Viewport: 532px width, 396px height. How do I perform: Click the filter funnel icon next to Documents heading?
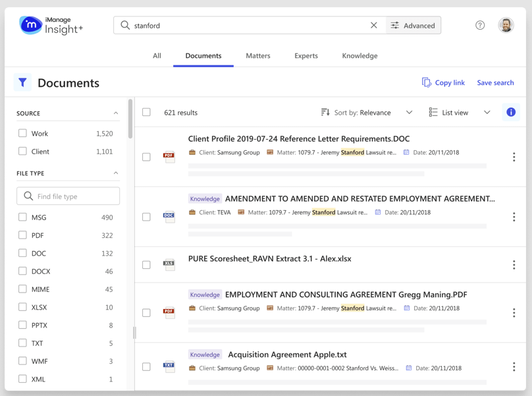pyautogui.click(x=22, y=82)
